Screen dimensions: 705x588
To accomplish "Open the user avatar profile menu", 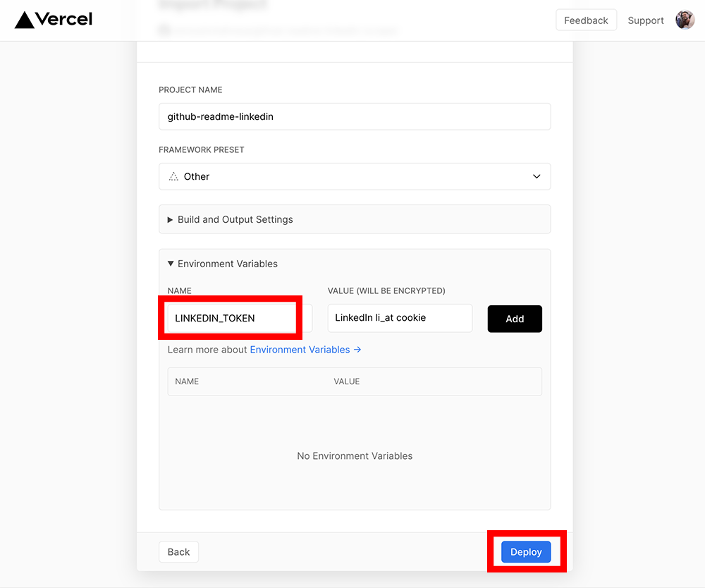I will pos(685,20).
